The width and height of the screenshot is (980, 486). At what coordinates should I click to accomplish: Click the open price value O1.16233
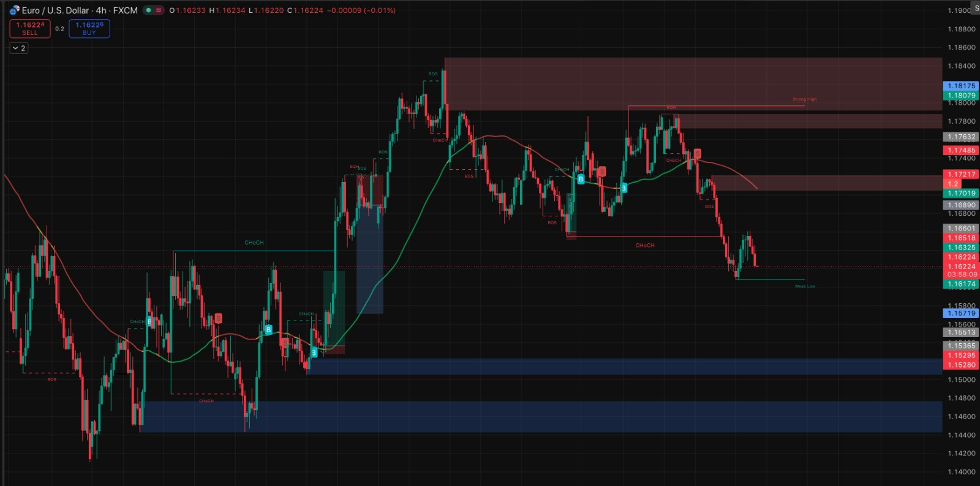187,10
